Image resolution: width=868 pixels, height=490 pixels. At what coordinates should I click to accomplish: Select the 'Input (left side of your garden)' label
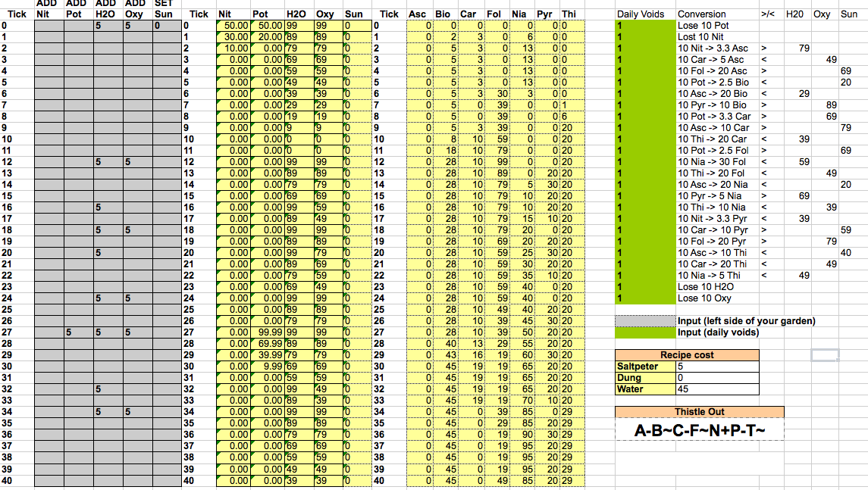point(746,321)
